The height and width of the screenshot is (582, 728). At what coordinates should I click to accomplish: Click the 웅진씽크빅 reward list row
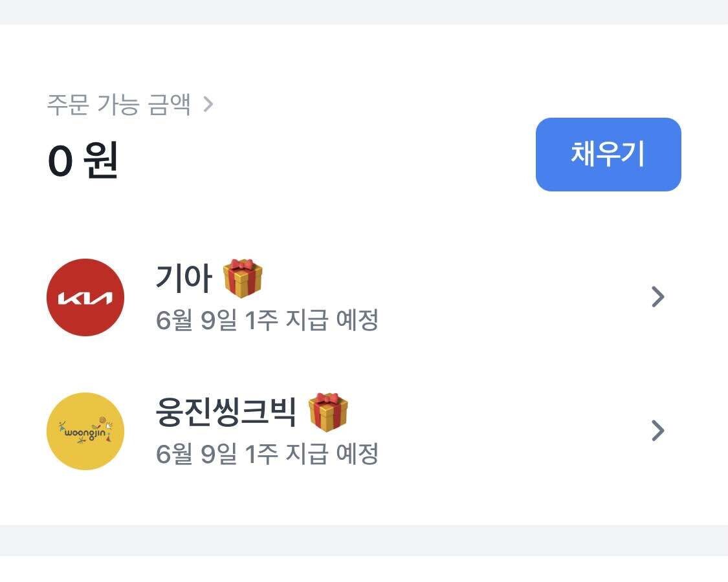point(362,431)
